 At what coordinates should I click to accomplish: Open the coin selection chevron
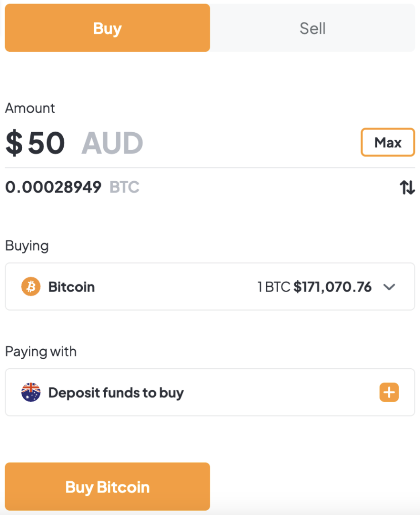click(x=390, y=287)
